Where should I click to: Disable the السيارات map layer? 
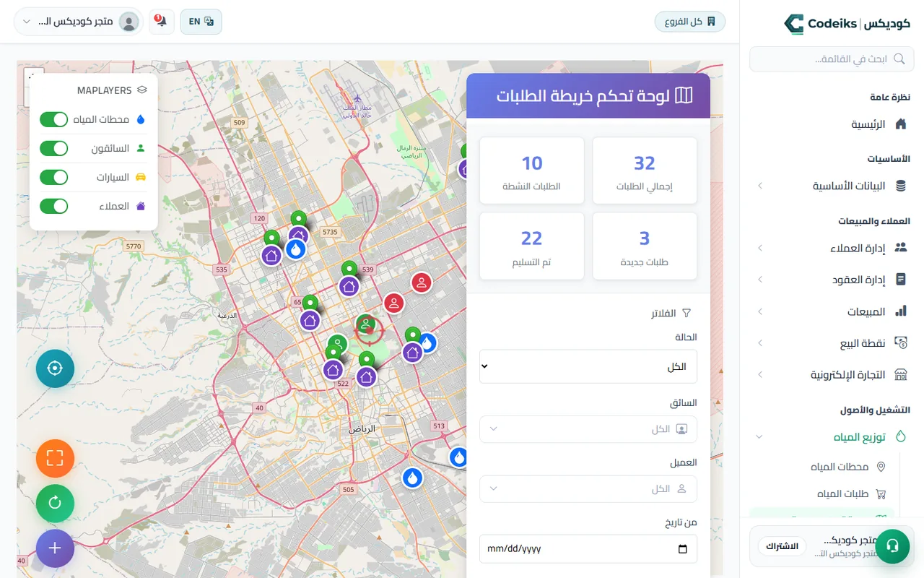[x=53, y=177]
